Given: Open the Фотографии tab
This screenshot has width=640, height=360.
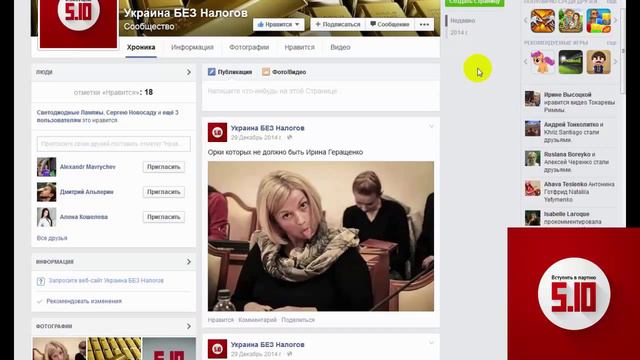Looking at the screenshot, I should (x=249, y=47).
